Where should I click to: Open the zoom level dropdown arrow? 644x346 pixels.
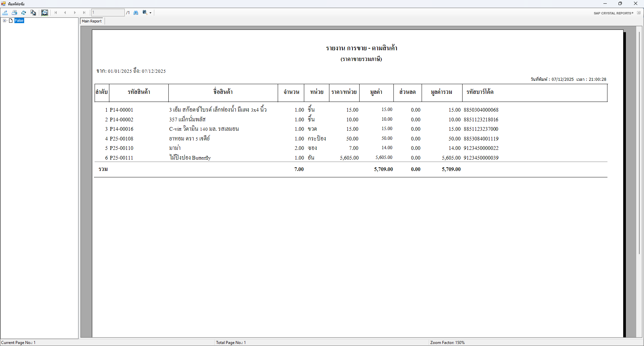point(150,13)
